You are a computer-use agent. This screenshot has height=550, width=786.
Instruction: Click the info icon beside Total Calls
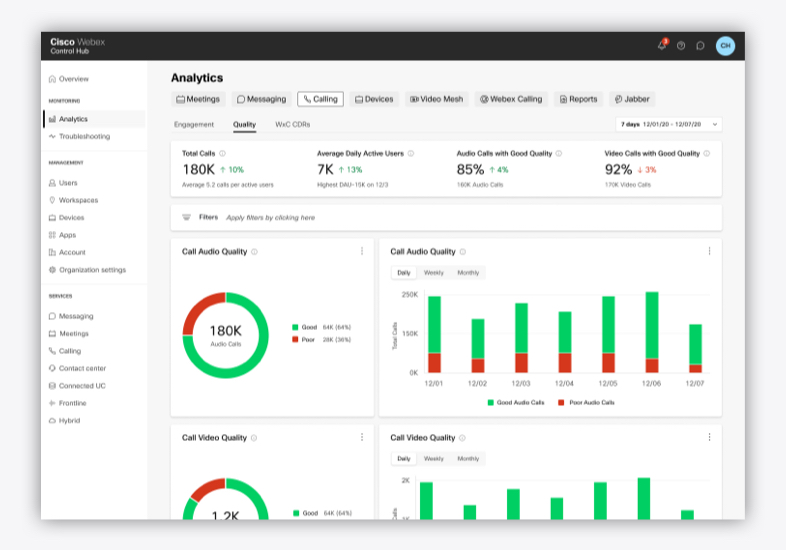click(x=222, y=154)
